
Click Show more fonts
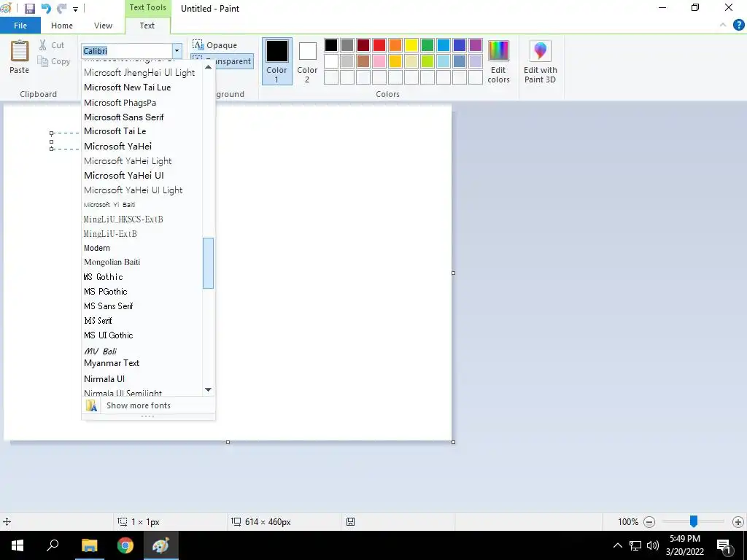148,405
